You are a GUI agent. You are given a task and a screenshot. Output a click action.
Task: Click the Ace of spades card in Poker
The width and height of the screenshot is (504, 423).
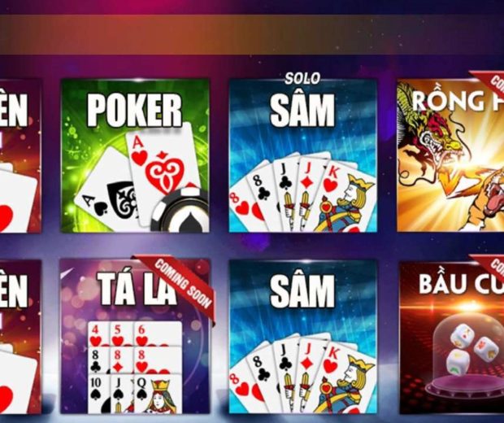pos(105,190)
